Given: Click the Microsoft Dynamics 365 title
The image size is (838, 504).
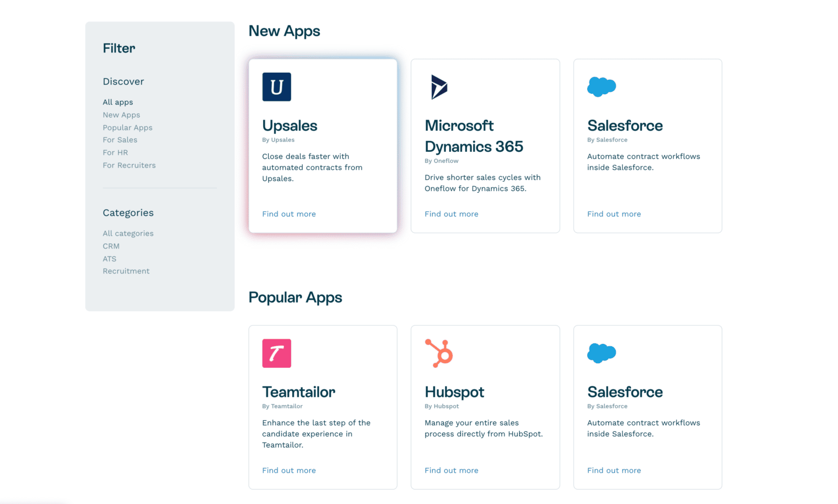Looking at the screenshot, I should (x=474, y=136).
